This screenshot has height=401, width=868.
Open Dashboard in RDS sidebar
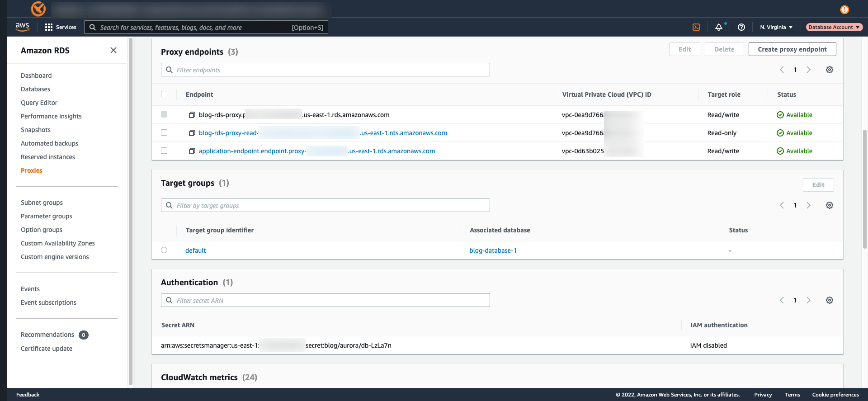[x=36, y=75]
